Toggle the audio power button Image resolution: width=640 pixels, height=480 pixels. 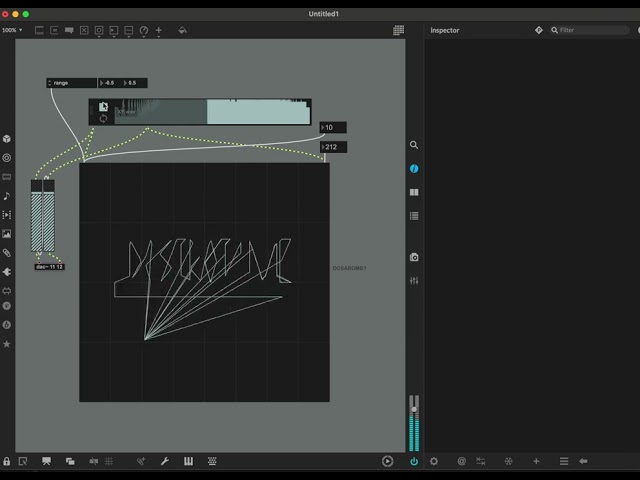click(x=414, y=461)
